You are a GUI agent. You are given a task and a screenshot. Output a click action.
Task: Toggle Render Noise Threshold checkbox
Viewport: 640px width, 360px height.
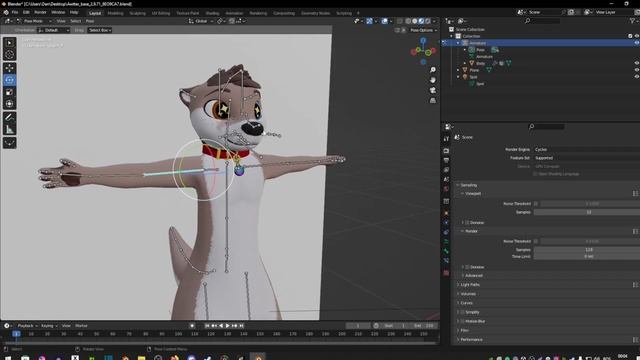[536, 241]
